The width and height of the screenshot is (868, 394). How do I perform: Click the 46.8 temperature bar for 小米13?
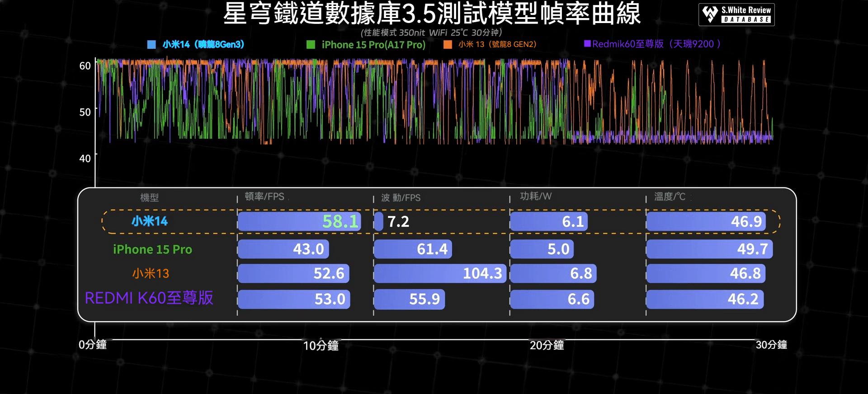pyautogui.click(x=706, y=273)
